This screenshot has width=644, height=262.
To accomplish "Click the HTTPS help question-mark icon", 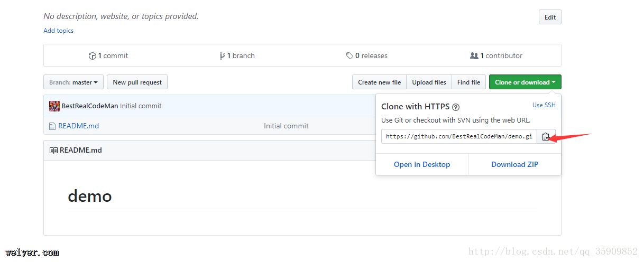I will 456,107.
